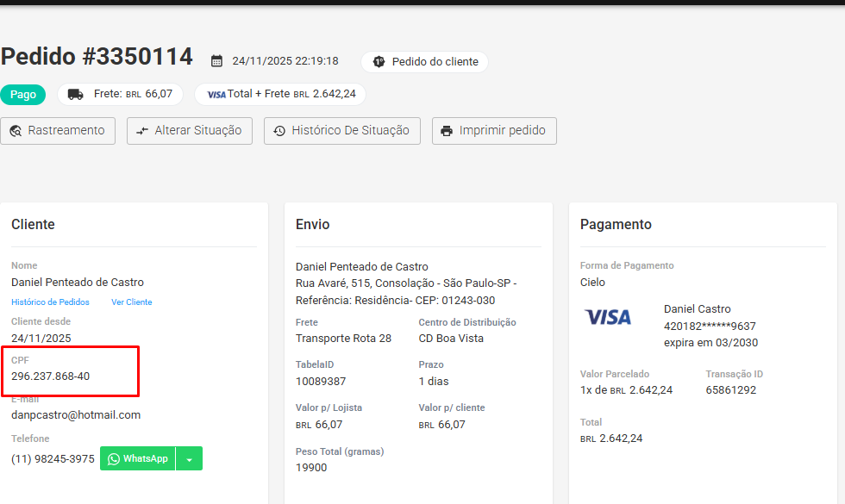
Task: Click the Pedido do cliente badge icon
Action: coord(378,62)
